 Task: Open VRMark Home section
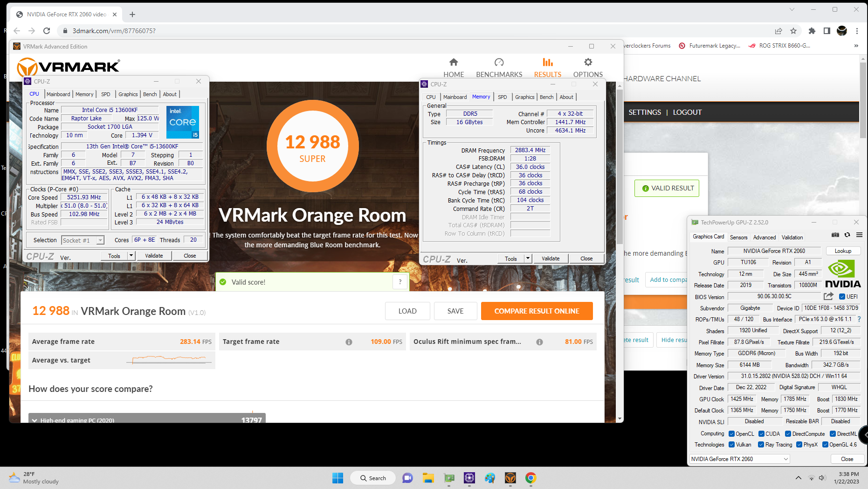coord(454,68)
